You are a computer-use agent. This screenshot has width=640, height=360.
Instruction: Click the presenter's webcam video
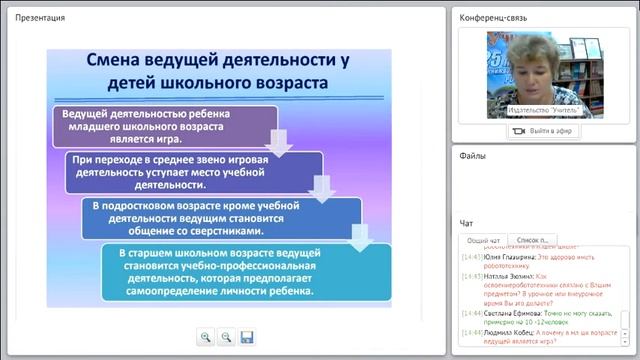545,75
